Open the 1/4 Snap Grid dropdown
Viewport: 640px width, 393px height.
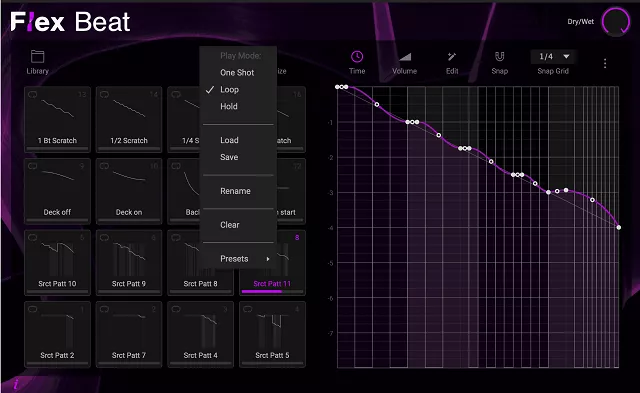(x=553, y=57)
